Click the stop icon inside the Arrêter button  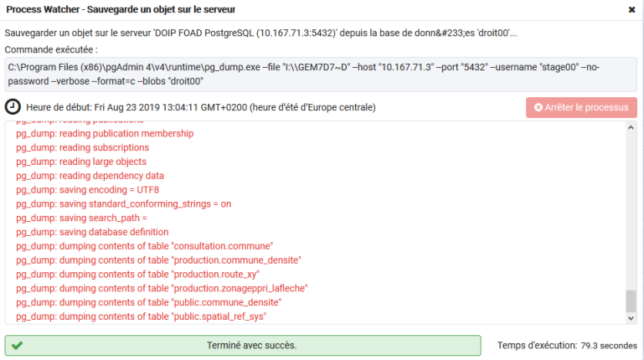(x=538, y=107)
